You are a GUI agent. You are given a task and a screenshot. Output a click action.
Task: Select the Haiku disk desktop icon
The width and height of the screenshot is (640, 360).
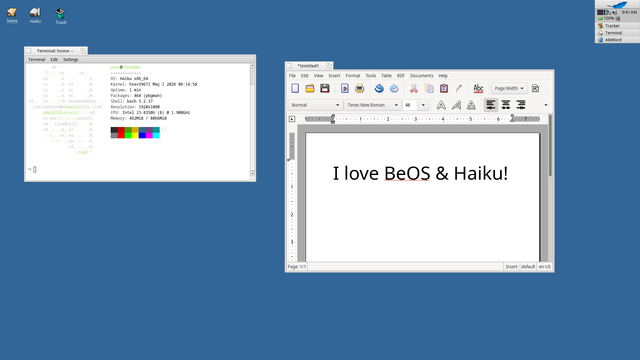[x=35, y=15]
